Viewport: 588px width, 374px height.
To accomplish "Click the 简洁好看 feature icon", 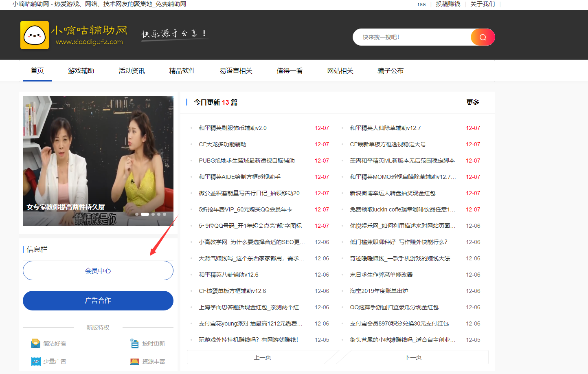I will [x=36, y=343].
